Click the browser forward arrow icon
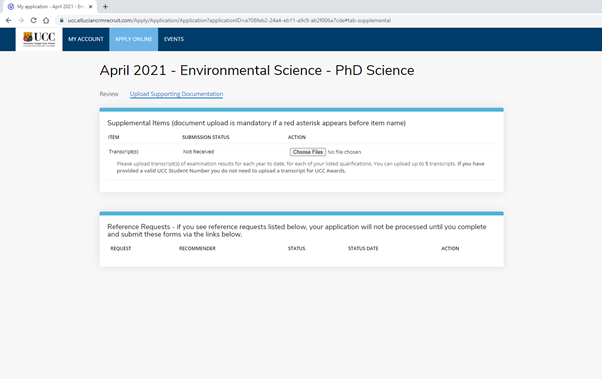This screenshot has height=379, width=602. [x=21, y=20]
